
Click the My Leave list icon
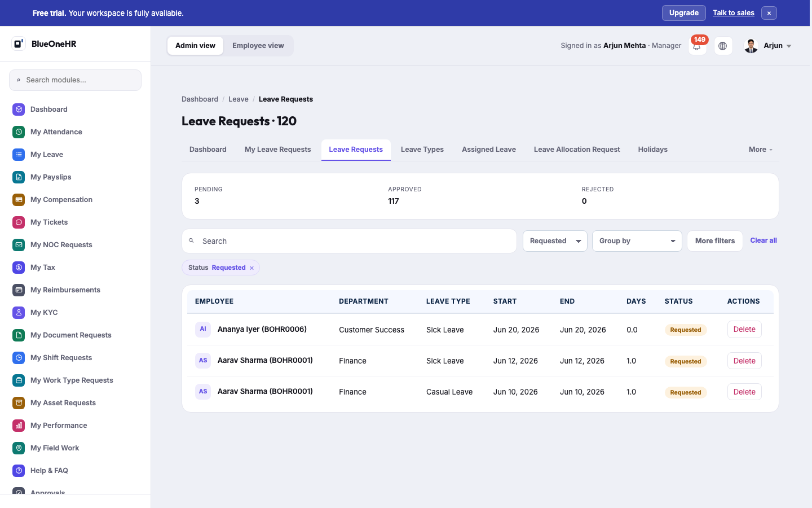coord(19,154)
